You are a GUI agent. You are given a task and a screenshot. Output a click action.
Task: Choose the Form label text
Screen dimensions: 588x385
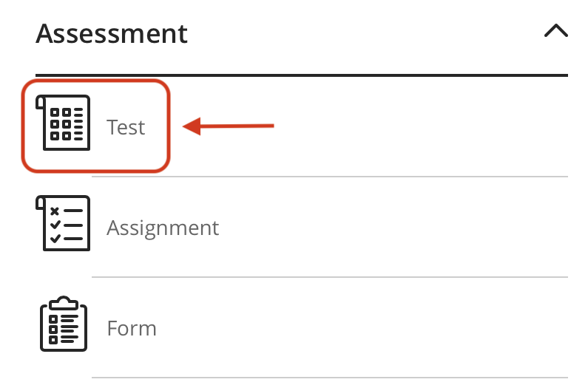click(x=132, y=327)
